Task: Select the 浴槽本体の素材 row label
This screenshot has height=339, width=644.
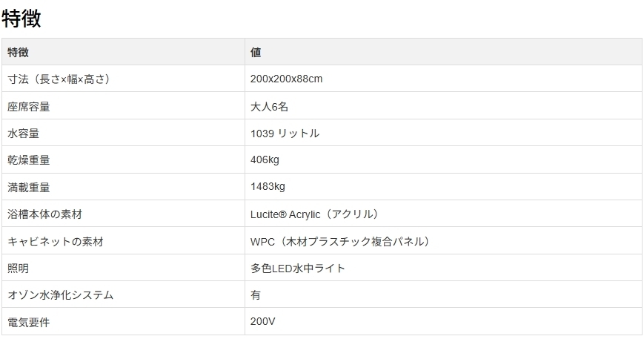Action: (x=44, y=214)
